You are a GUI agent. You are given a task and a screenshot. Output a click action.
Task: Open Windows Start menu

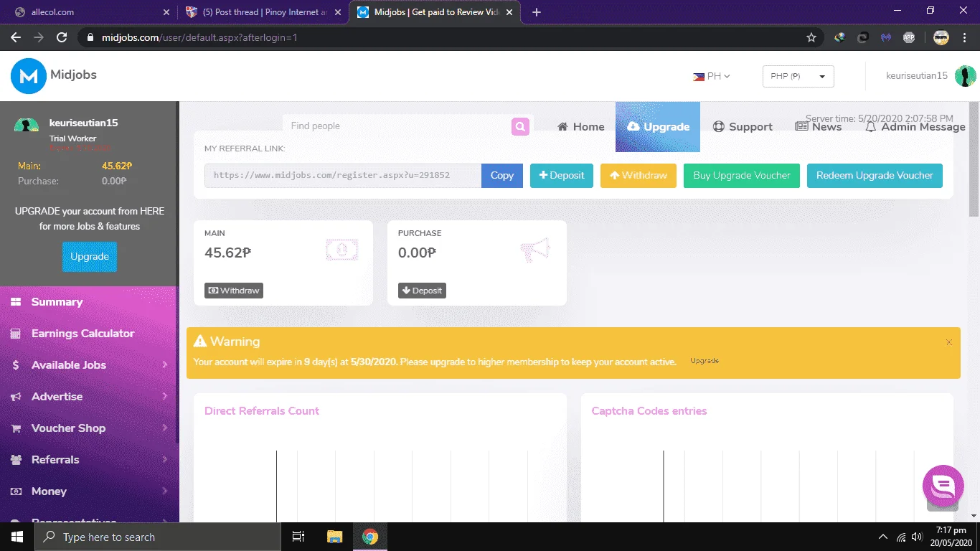(17, 537)
